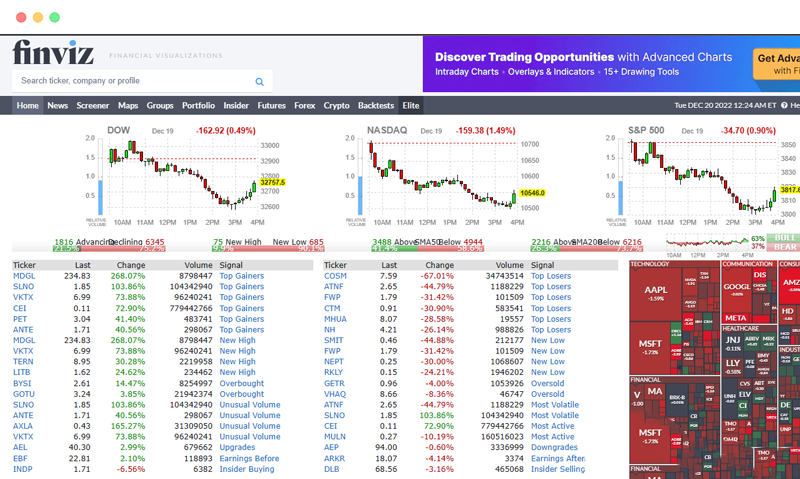The image size is (800, 479).
Task: Open the SMIT ticker link
Action: (x=334, y=340)
